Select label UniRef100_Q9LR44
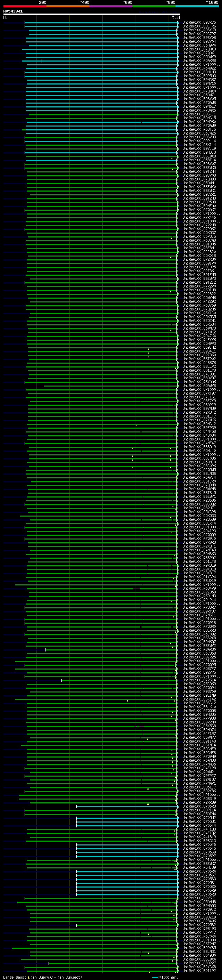Screen dimensions: 222x980 click(199, 600)
